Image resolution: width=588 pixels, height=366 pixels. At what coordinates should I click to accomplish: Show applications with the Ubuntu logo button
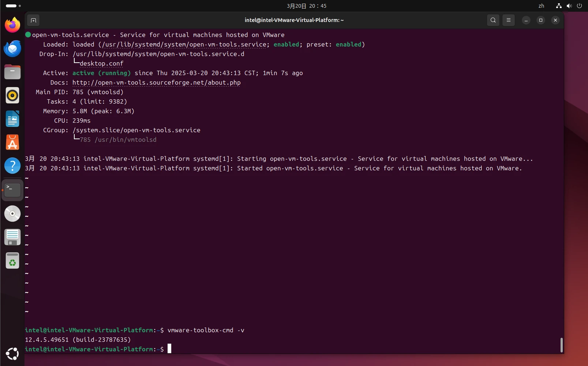12,354
